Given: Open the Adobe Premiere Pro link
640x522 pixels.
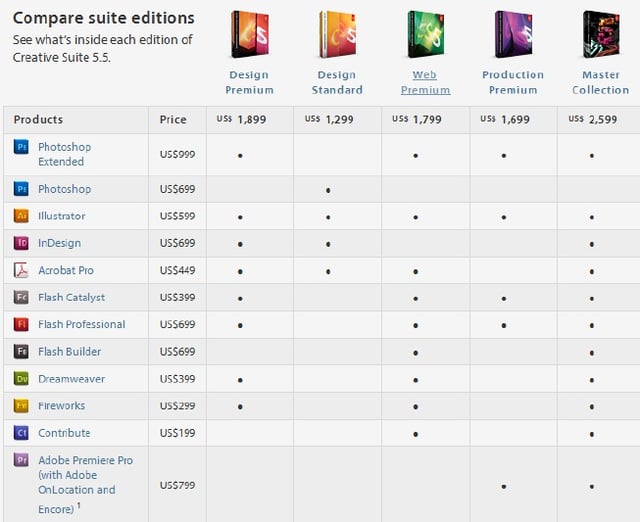Looking at the screenshot, I should 85,484.
